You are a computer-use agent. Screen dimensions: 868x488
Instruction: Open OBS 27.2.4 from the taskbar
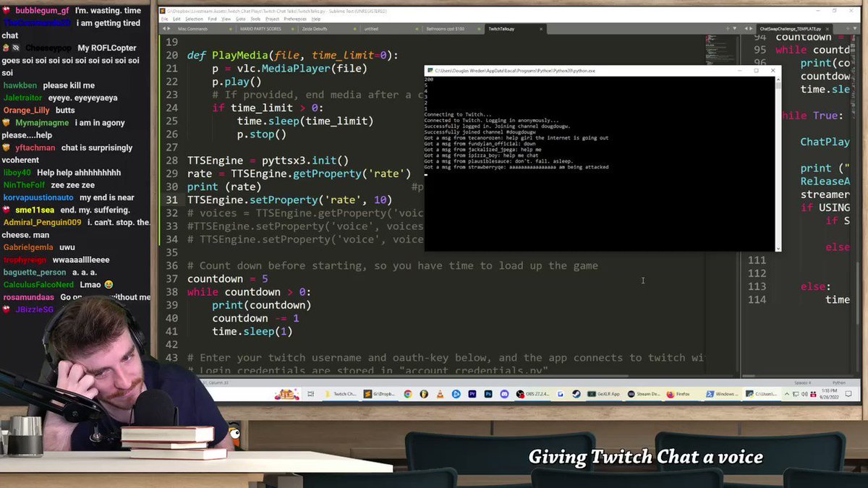(532, 394)
